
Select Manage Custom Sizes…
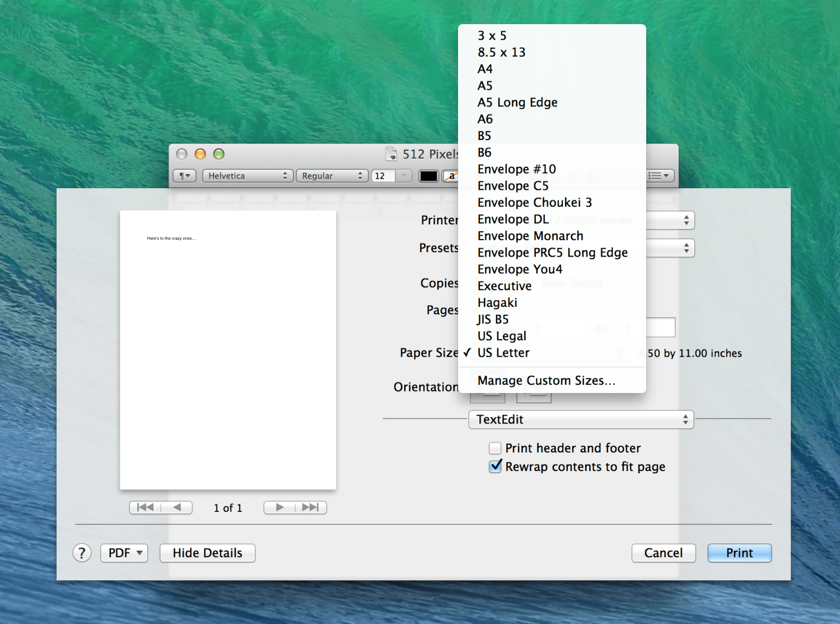546,380
